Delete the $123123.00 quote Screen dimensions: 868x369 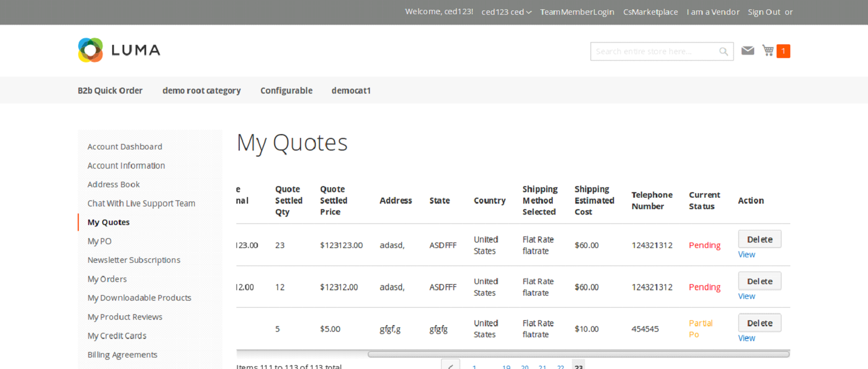tap(760, 239)
